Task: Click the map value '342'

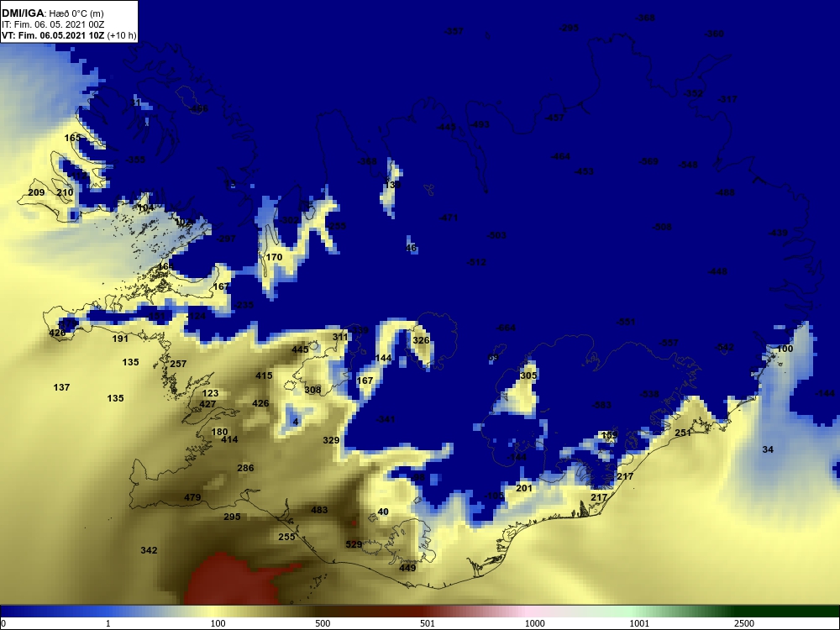Action: (x=149, y=551)
